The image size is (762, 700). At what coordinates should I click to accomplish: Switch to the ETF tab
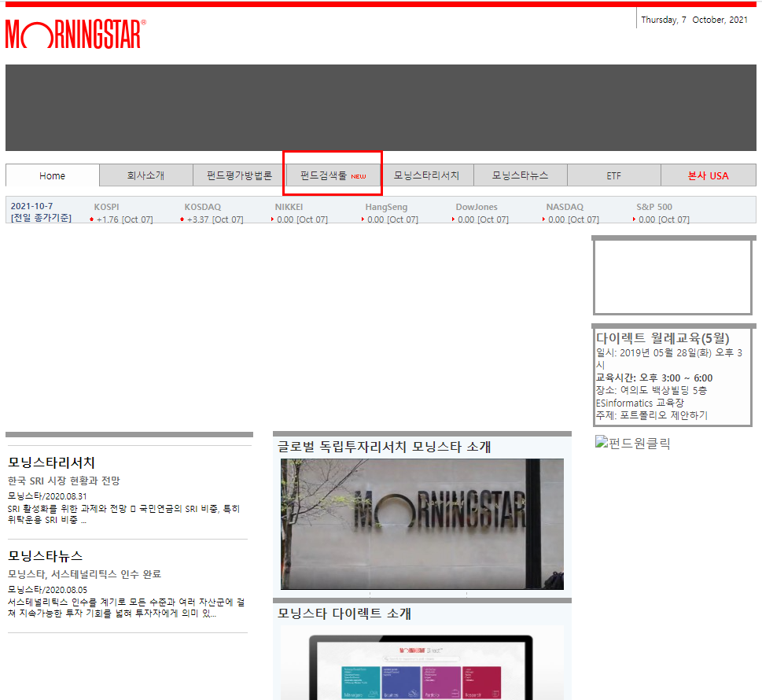pos(614,175)
